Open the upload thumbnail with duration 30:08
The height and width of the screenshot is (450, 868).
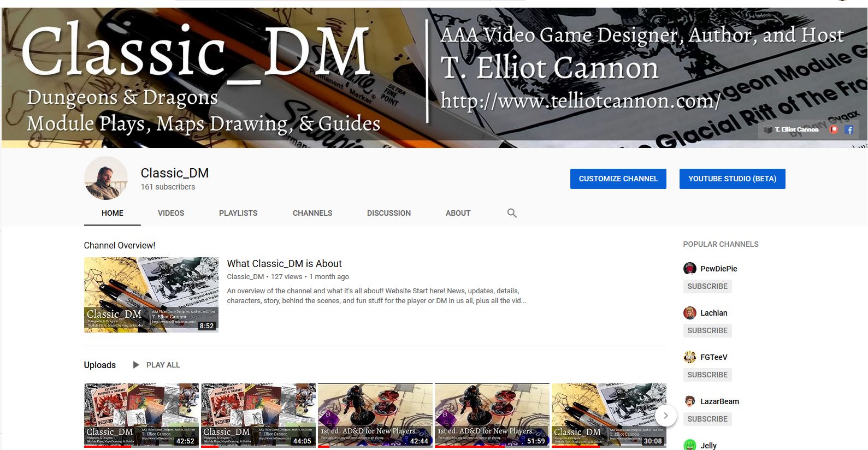[609, 415]
